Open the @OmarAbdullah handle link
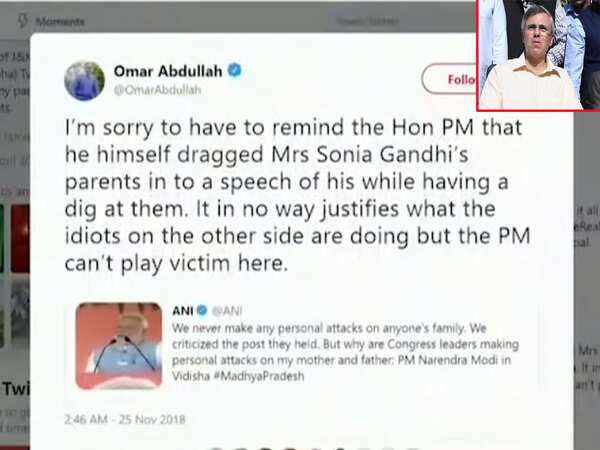The width and height of the screenshot is (600, 450). tap(157, 90)
